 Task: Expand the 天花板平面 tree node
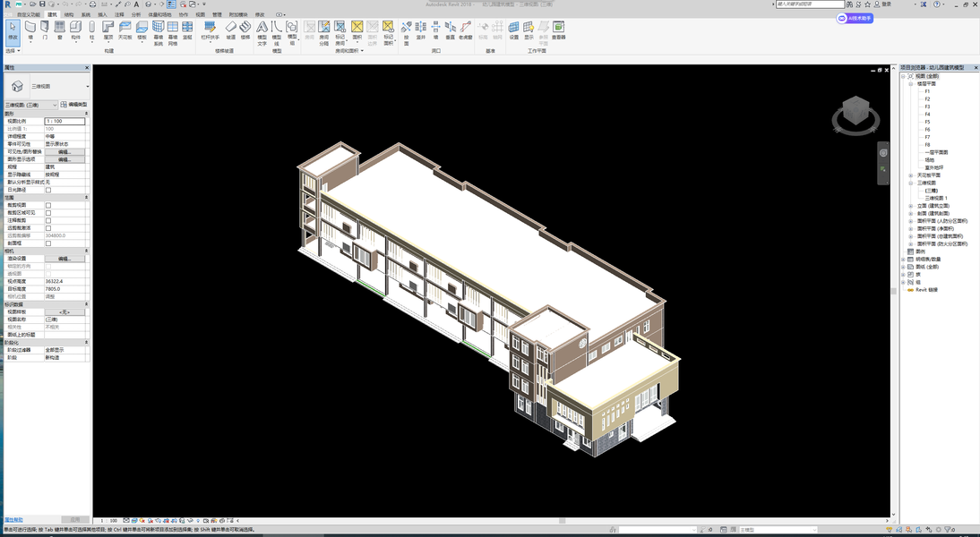[911, 175]
